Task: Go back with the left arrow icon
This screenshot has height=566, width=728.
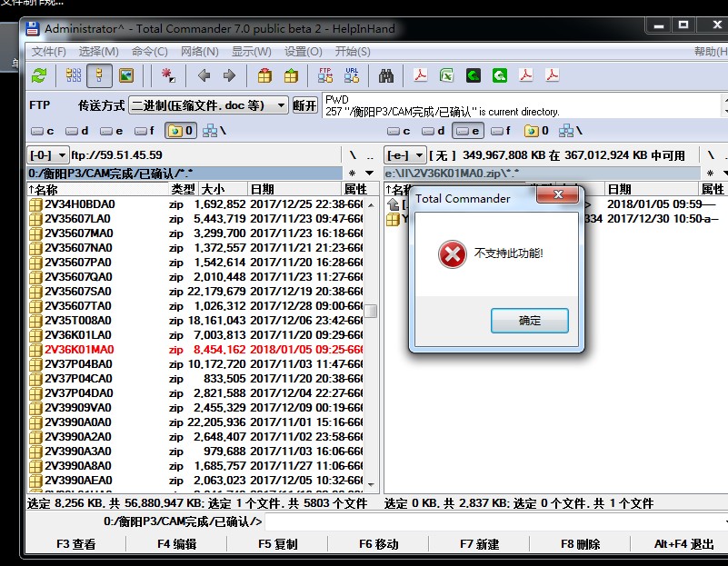Action: click(x=204, y=75)
